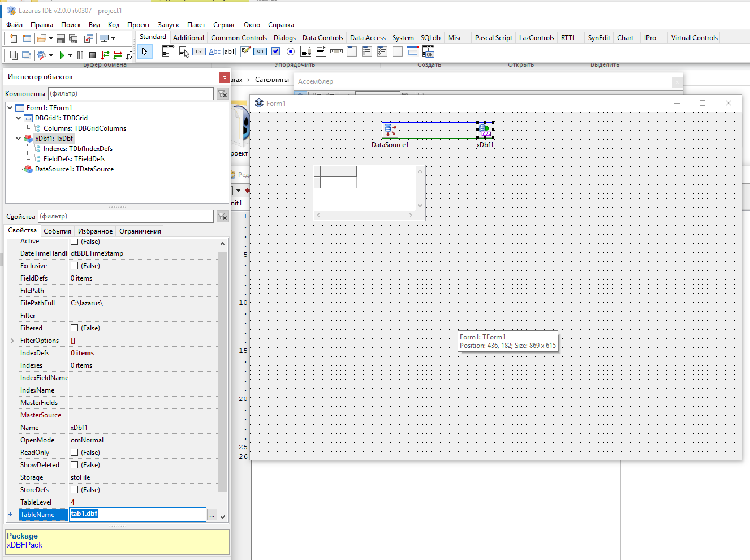Open the Запуск menu
Viewport: 750px width, 560px height.
pos(169,25)
